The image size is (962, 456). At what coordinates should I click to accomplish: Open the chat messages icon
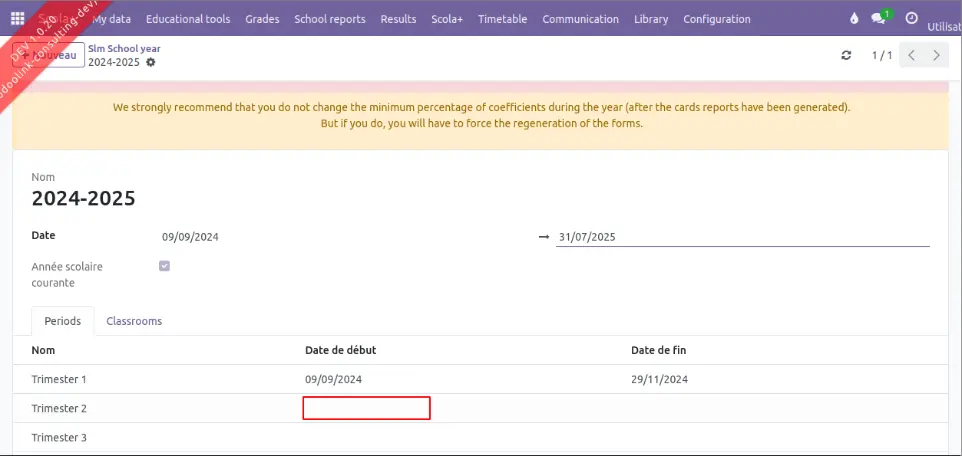(880, 19)
